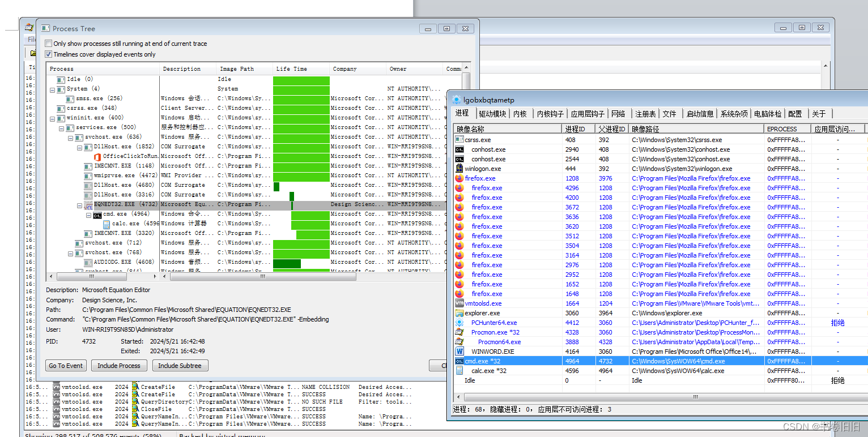868x437 pixels.
Task: Select the Idle row in PCHunter list
Action: [660, 380]
